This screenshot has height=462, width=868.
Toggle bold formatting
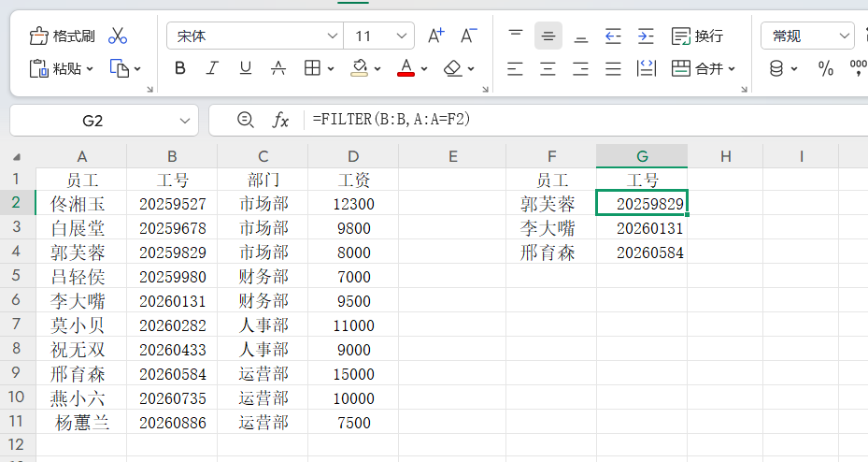pos(180,68)
